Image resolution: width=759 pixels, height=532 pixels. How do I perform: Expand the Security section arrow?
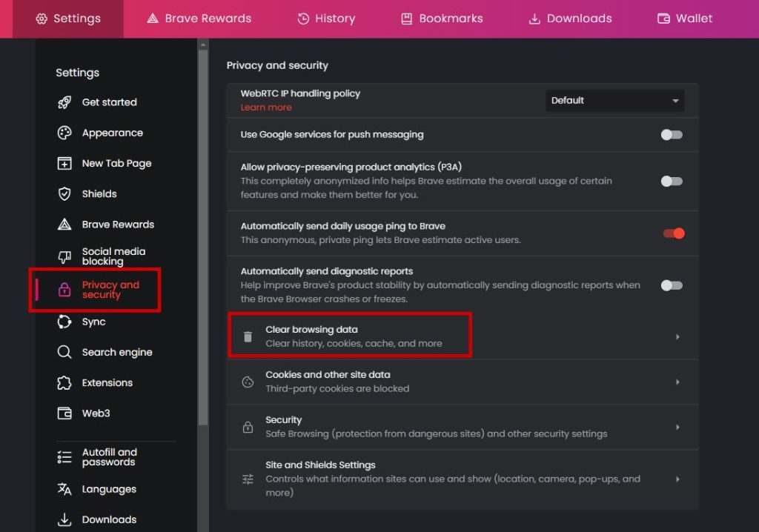coord(677,427)
